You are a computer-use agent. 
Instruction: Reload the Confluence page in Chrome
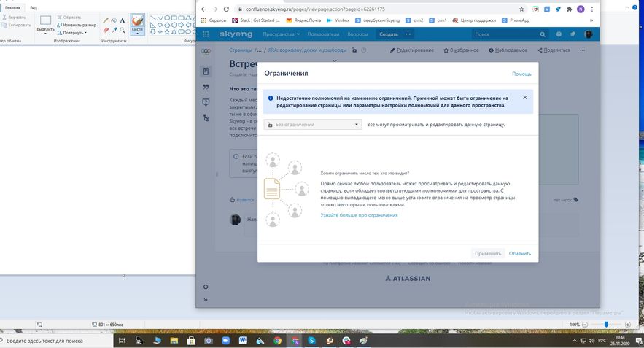[226, 9]
